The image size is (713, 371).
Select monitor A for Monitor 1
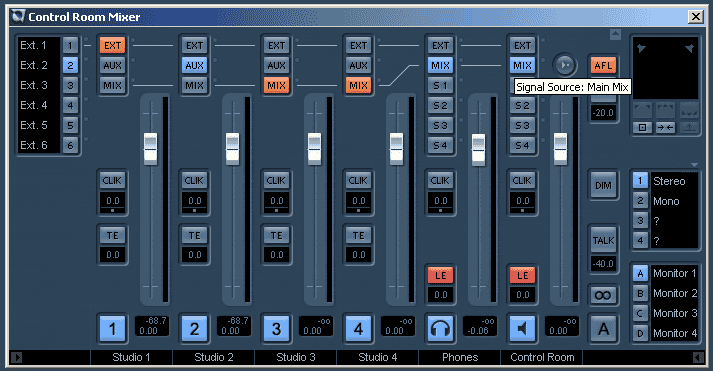tap(640, 274)
